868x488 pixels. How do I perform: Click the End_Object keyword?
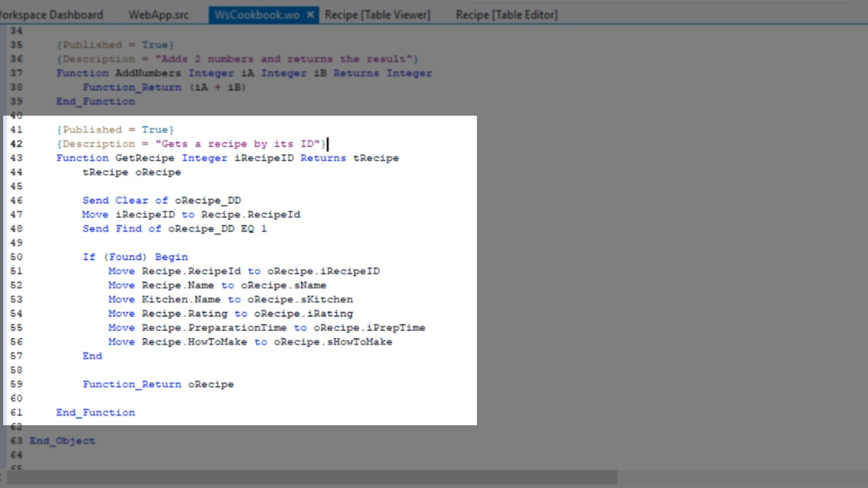coord(62,441)
